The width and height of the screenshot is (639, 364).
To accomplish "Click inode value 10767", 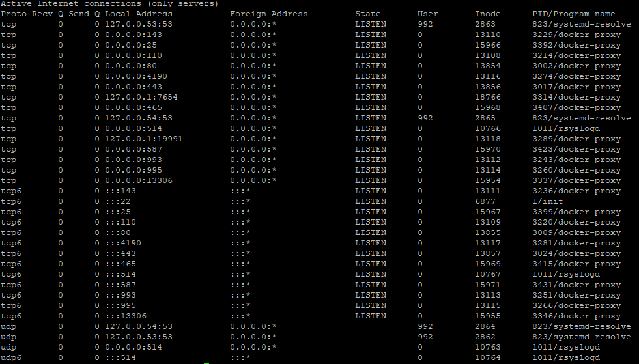I will [488, 274].
